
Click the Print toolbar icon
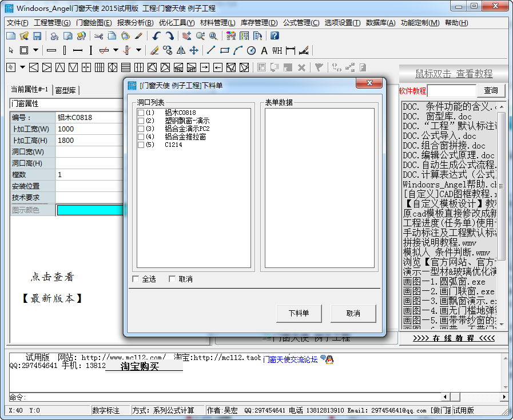click(x=55, y=35)
